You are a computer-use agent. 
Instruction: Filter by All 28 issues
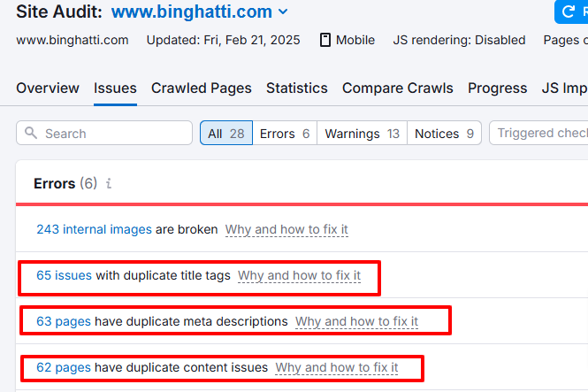pos(226,133)
